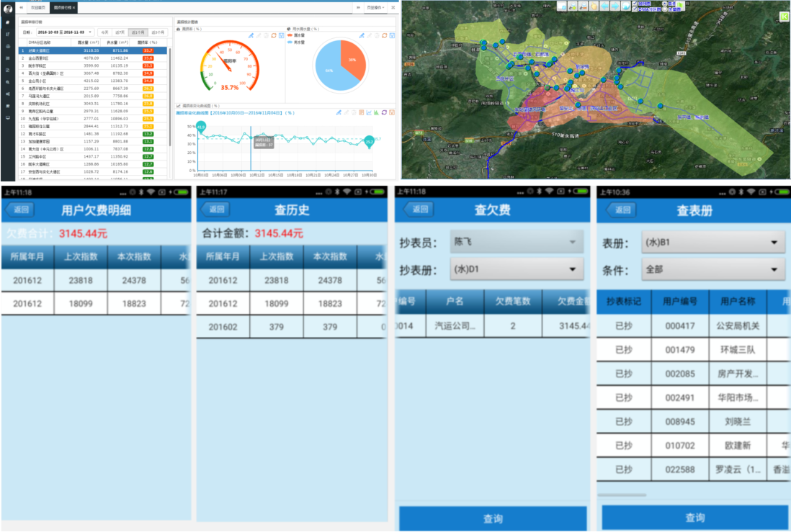Open the search icon in the left sidebar
Image resolution: width=791 pixels, height=532 pixels.
[x=7, y=82]
